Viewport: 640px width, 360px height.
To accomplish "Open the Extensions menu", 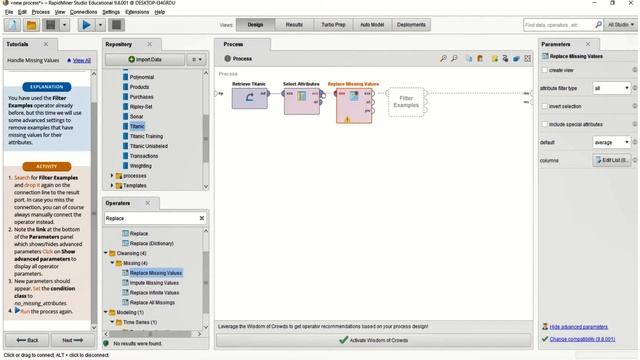I will (x=137, y=12).
